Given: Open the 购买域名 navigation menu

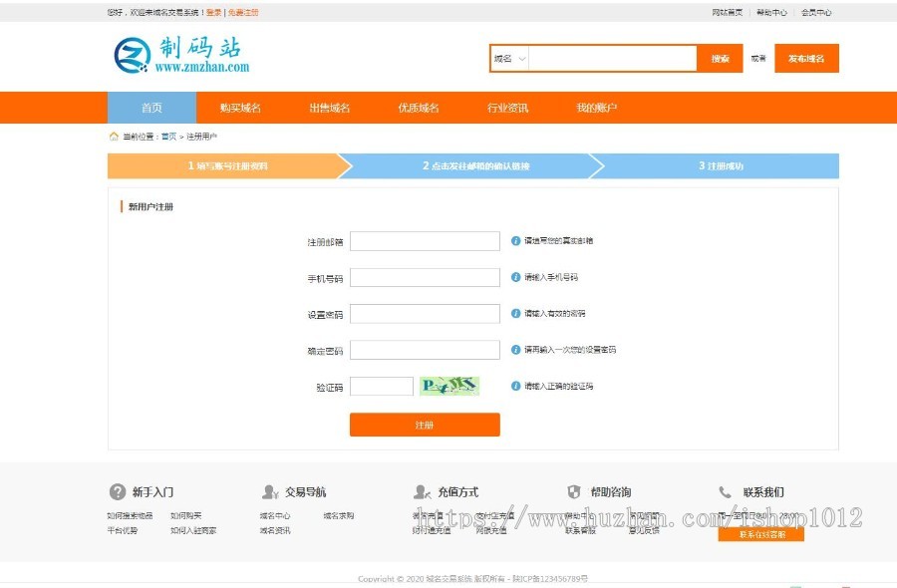Looking at the screenshot, I should click(x=240, y=108).
